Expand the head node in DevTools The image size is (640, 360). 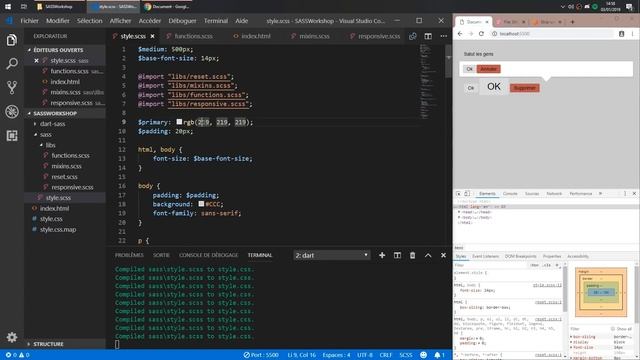(459, 212)
